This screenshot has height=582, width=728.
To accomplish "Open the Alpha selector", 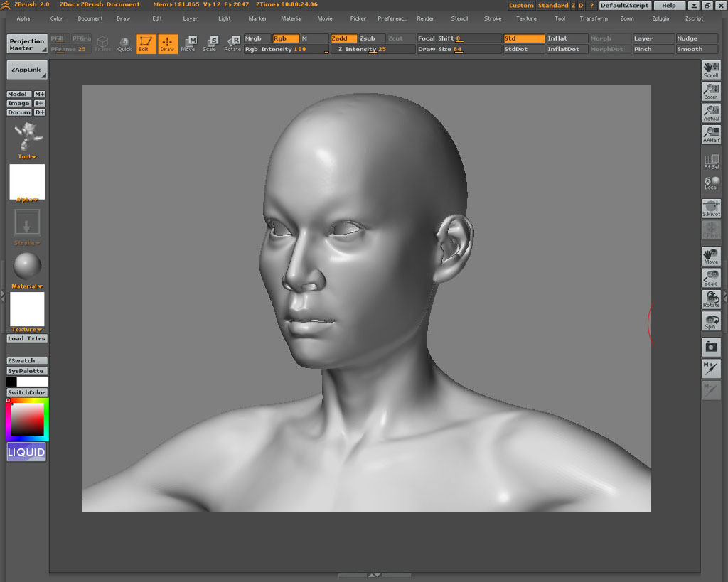I will point(26,199).
